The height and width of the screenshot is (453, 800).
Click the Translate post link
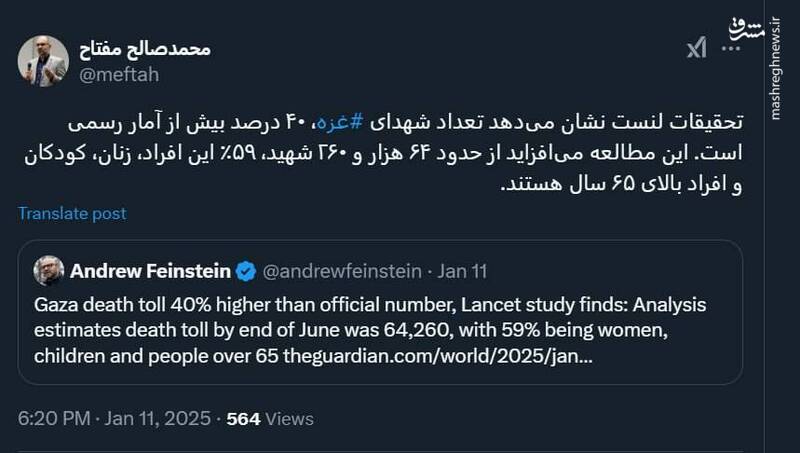pyautogui.click(x=72, y=213)
